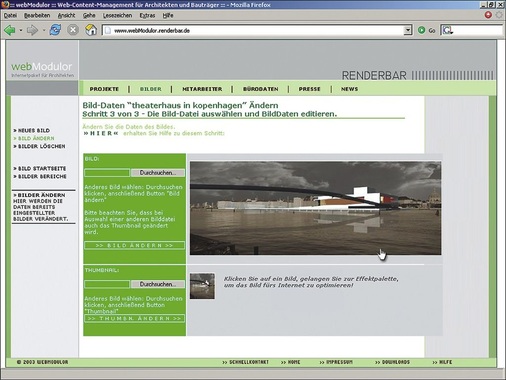506x380 pixels.
Task: Click the red icon at menu bar right
Action: (488, 15)
